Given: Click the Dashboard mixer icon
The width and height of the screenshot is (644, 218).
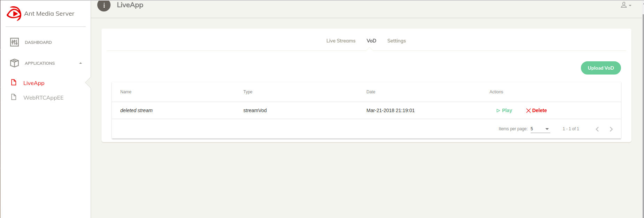Looking at the screenshot, I should [14, 42].
